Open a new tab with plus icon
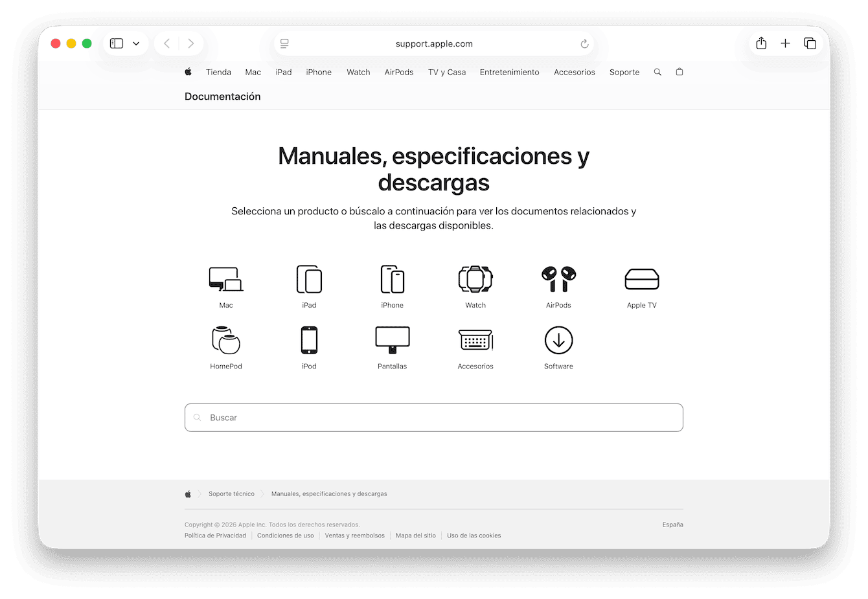The image size is (868, 599). (x=785, y=43)
